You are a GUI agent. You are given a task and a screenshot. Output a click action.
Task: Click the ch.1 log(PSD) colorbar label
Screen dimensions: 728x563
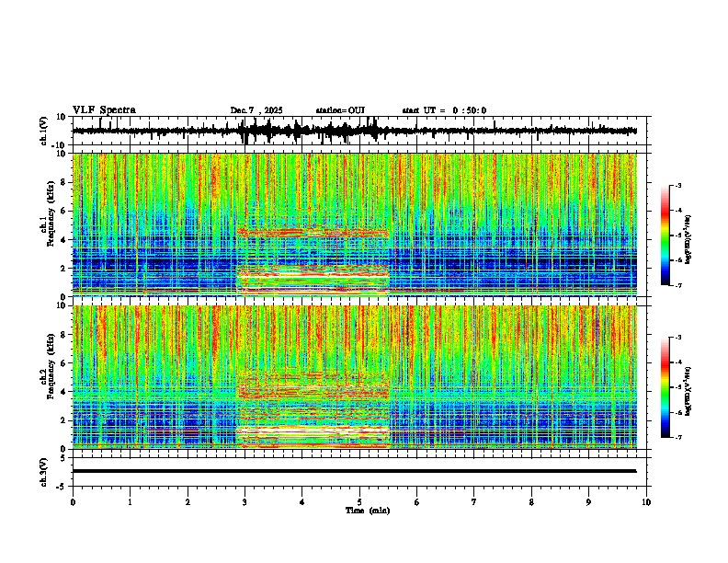click(x=688, y=240)
